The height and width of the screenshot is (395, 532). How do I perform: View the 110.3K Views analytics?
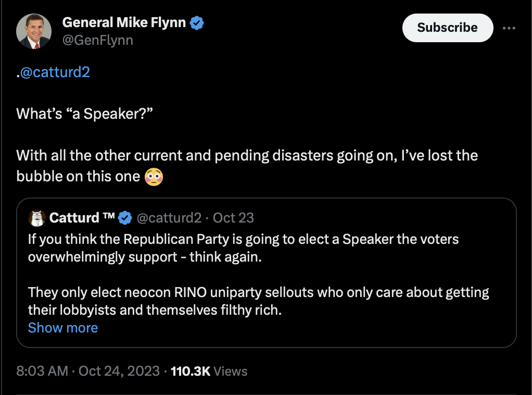[x=209, y=371]
